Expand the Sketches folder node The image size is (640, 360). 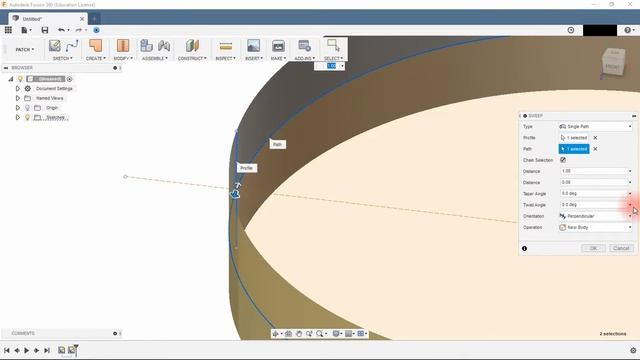point(18,118)
